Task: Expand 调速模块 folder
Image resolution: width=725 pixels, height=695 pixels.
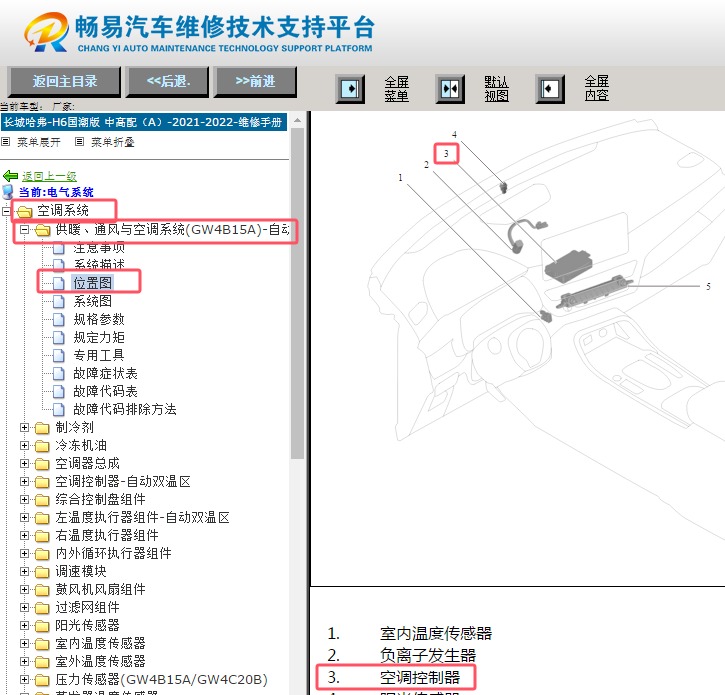Action: 25,572
